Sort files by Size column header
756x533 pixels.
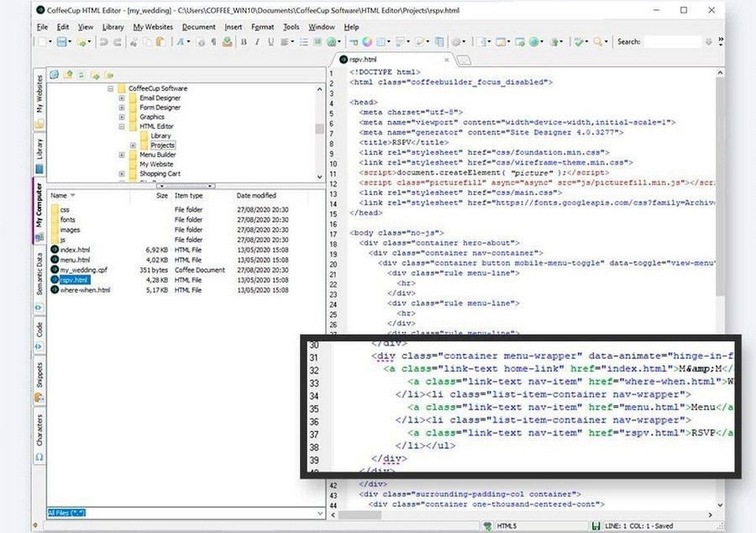point(150,195)
